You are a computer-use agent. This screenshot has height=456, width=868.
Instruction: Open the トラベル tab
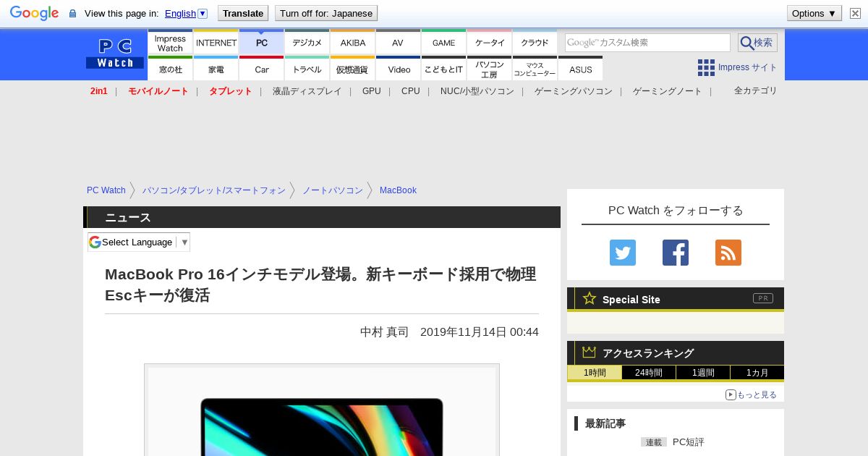pos(307,69)
